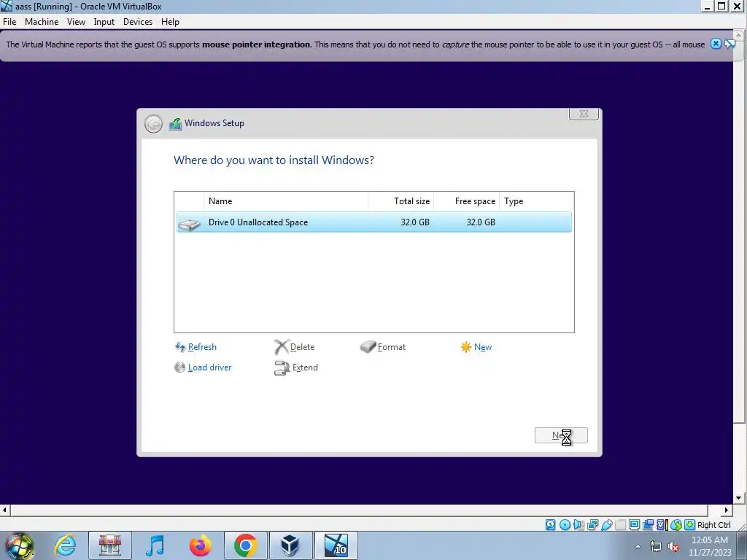Click the Load driver link
The height and width of the screenshot is (560, 747).
(x=209, y=367)
